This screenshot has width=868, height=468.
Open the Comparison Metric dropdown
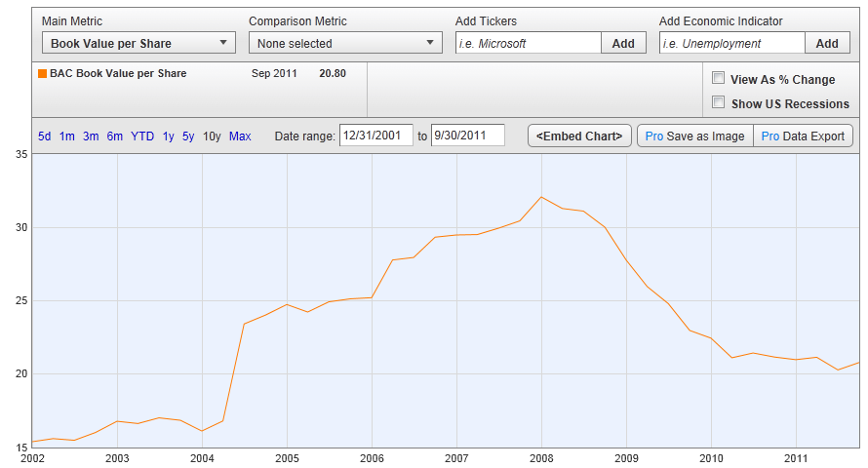345,43
